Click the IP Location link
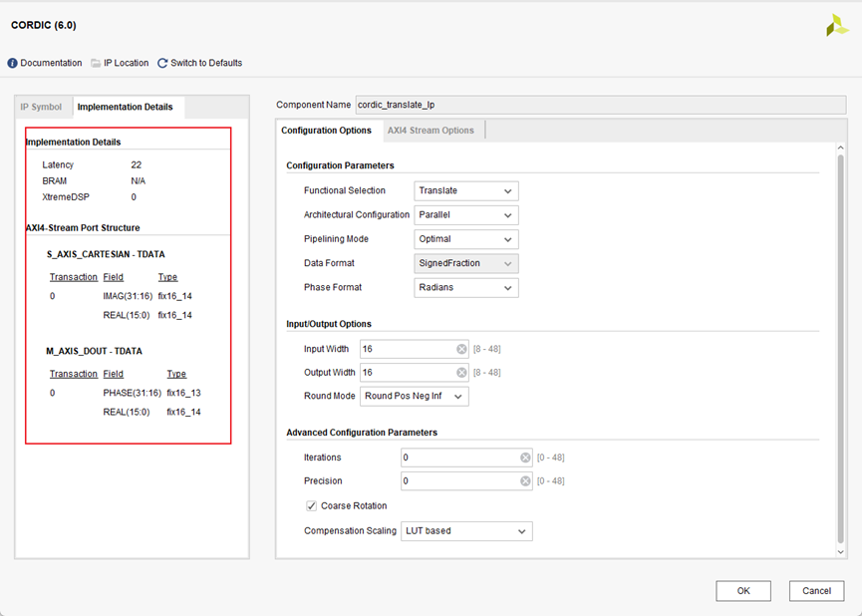 click(x=126, y=63)
